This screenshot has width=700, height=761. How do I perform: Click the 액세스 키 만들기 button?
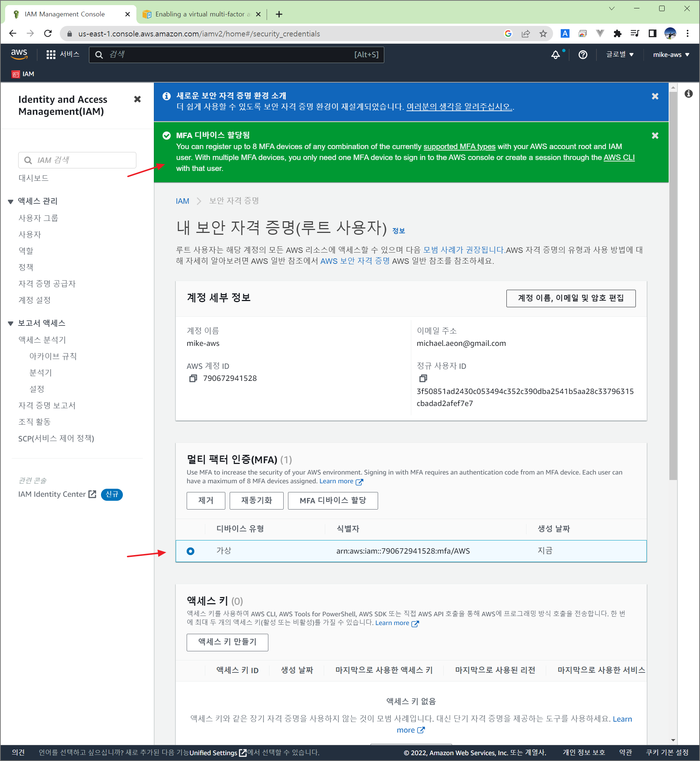(x=227, y=642)
